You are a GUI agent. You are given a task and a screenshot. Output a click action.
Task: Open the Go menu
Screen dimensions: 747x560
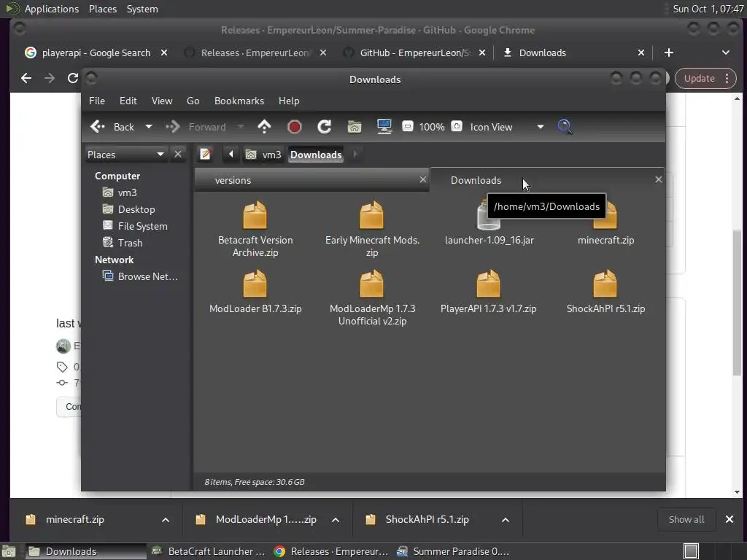[193, 101]
